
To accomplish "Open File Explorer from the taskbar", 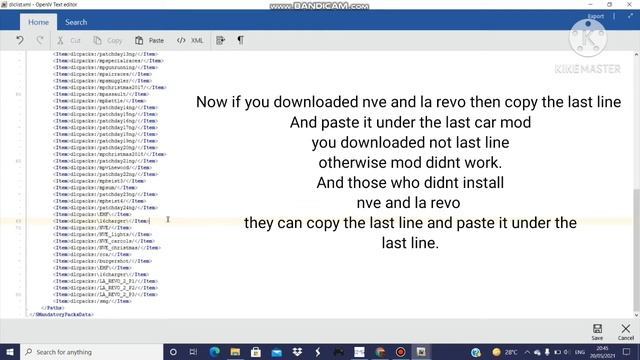I will 235,352.
